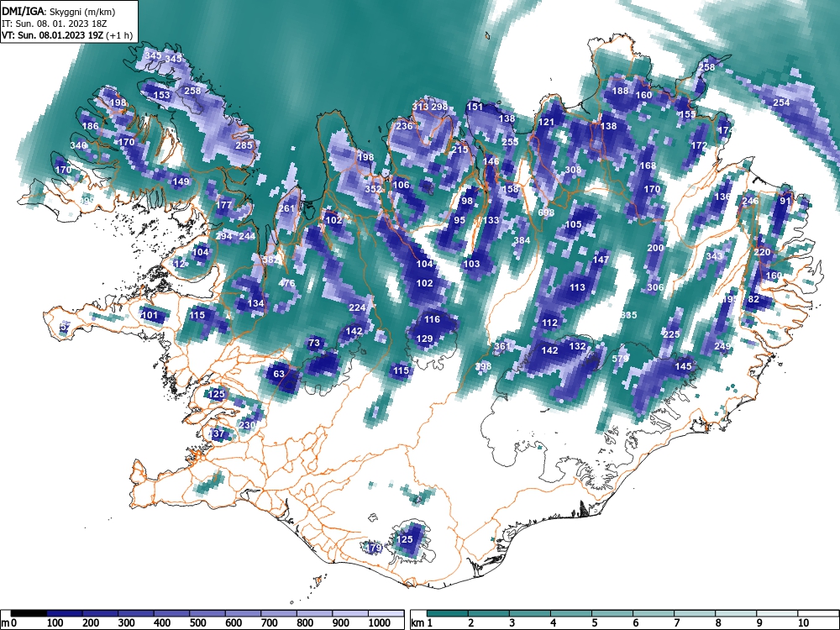840x630 pixels.
Task: Click visibility value 306 on the map
Action: tap(655, 287)
